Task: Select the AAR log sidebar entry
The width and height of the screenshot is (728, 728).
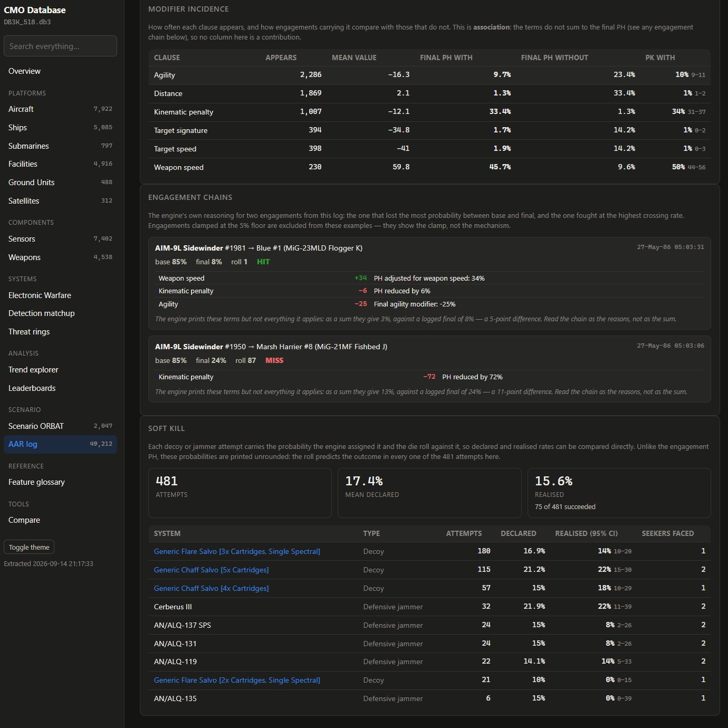Action: (x=60, y=444)
